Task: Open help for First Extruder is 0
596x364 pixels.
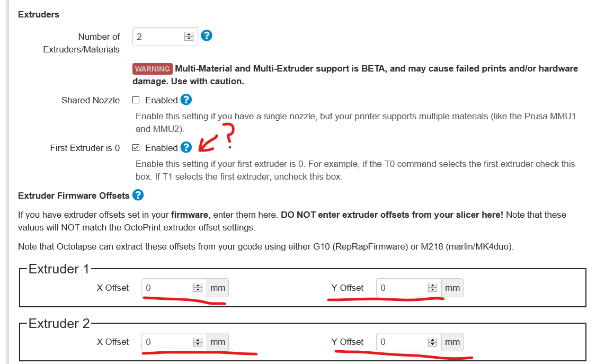Action: [x=186, y=147]
